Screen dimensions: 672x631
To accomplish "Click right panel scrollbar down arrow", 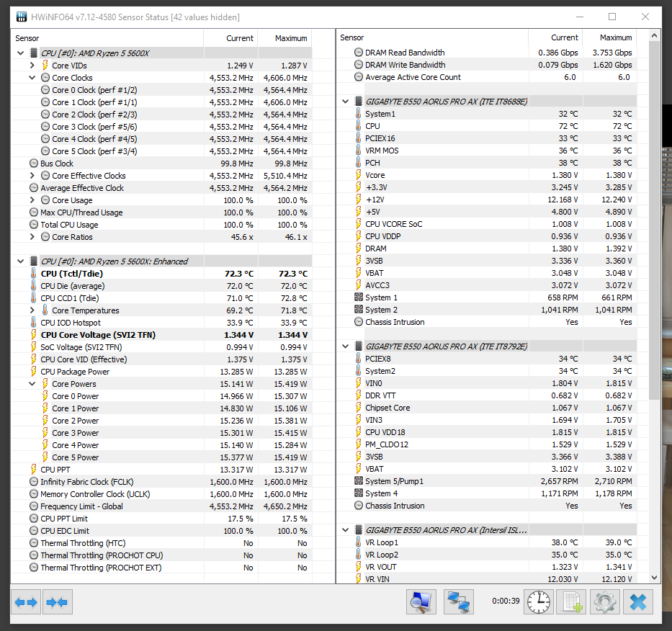I will [654, 578].
